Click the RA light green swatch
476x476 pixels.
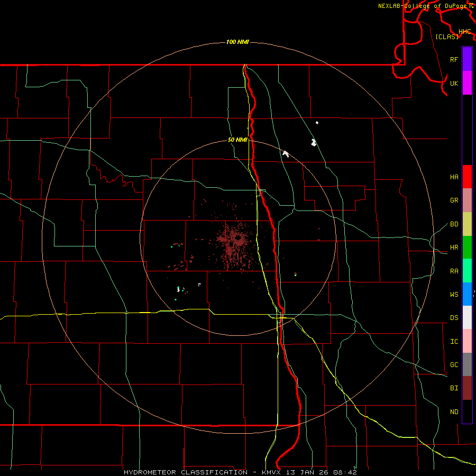[x=467, y=271]
